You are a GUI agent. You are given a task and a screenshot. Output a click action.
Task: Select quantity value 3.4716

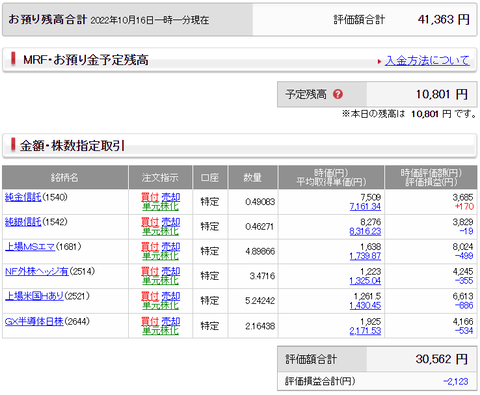262,276
